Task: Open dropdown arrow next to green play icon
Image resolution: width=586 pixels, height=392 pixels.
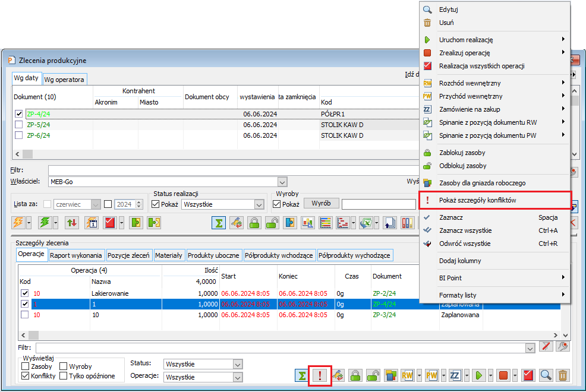Action: (x=491, y=375)
